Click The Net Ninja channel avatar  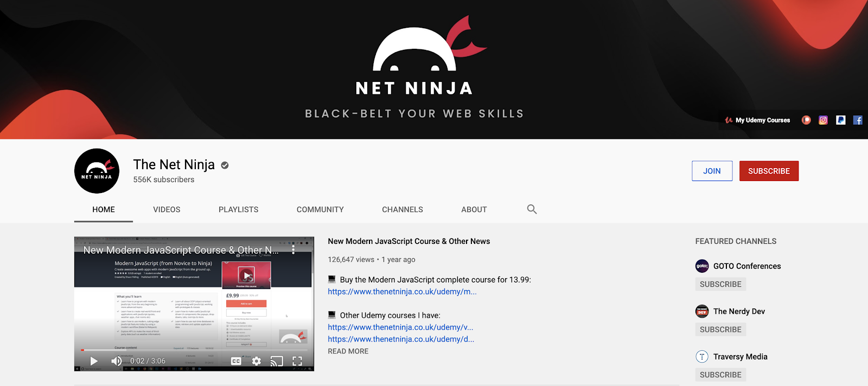pos(97,171)
